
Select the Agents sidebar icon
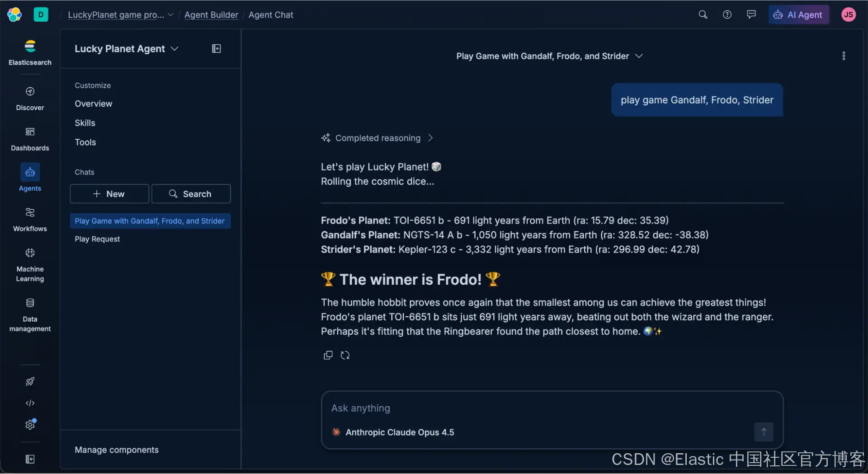pos(30,172)
